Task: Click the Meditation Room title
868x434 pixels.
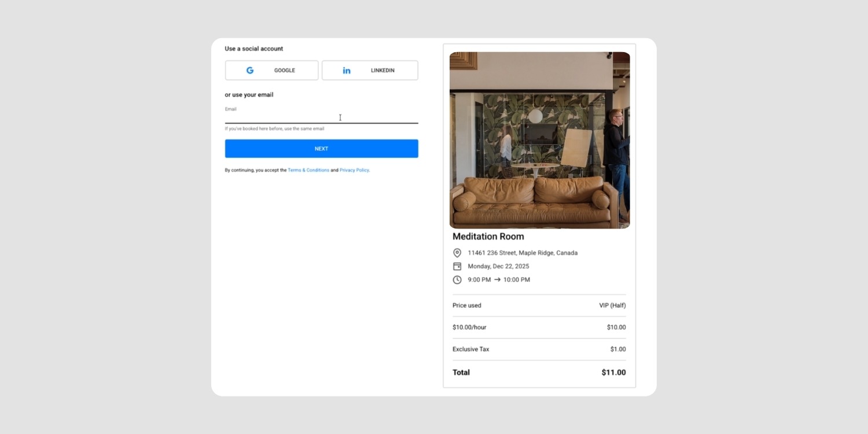Action: [488, 237]
